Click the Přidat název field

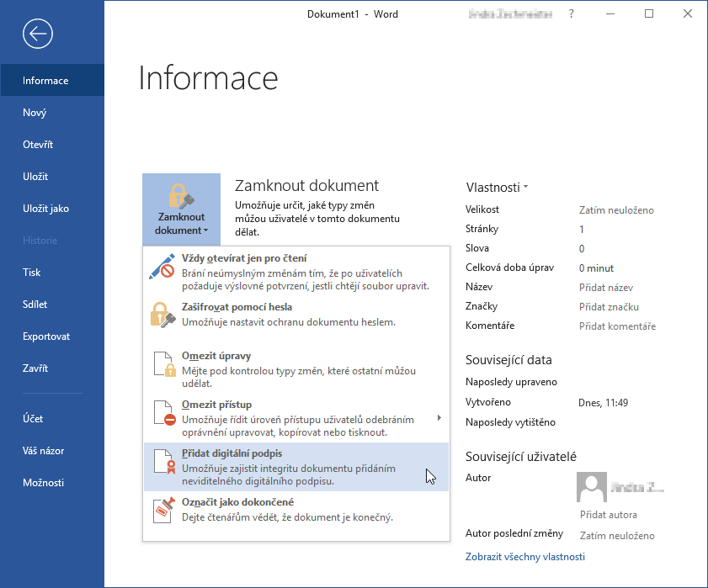point(606,288)
